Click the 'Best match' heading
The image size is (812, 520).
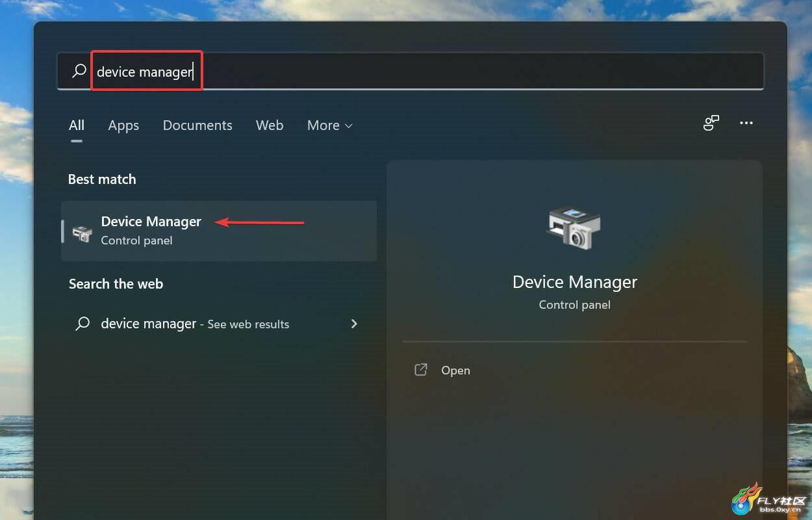pyautogui.click(x=102, y=179)
